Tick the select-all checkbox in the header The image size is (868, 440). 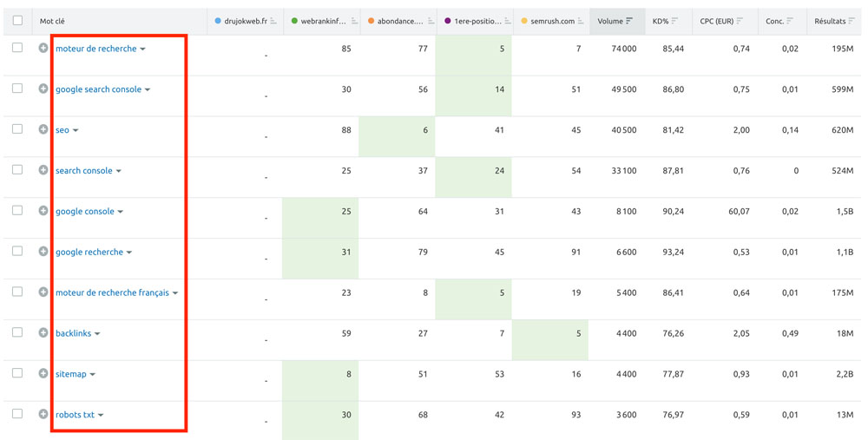coord(17,21)
